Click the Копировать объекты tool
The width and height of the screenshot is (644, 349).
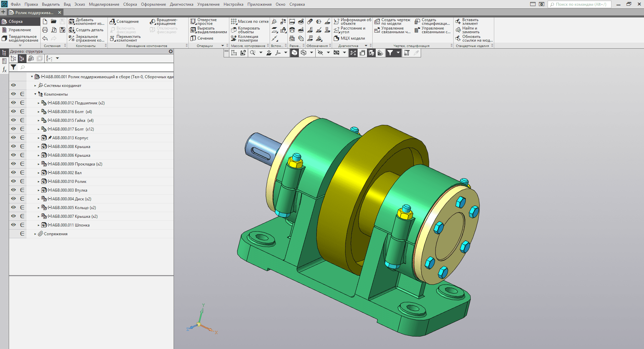coord(245,30)
